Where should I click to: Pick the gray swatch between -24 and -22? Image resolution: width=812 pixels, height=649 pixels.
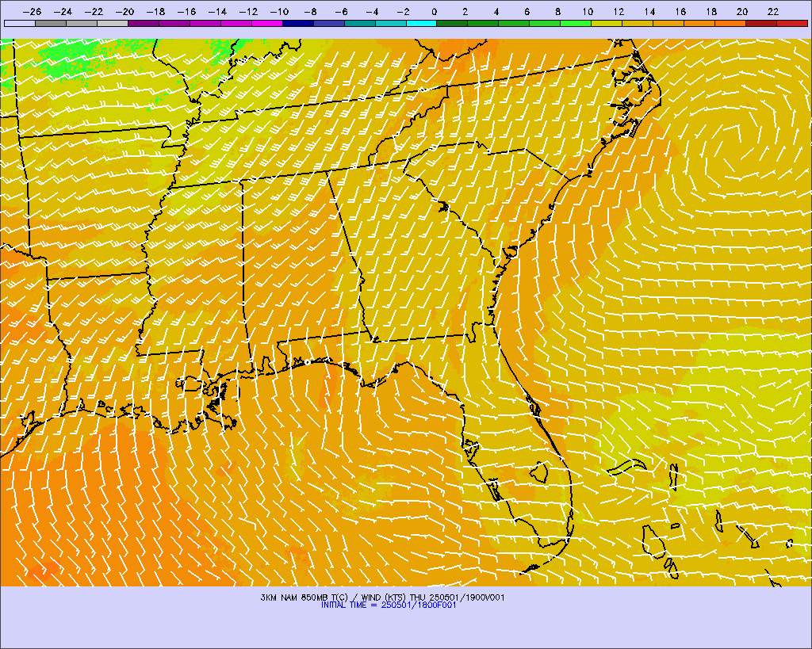pos(82,23)
